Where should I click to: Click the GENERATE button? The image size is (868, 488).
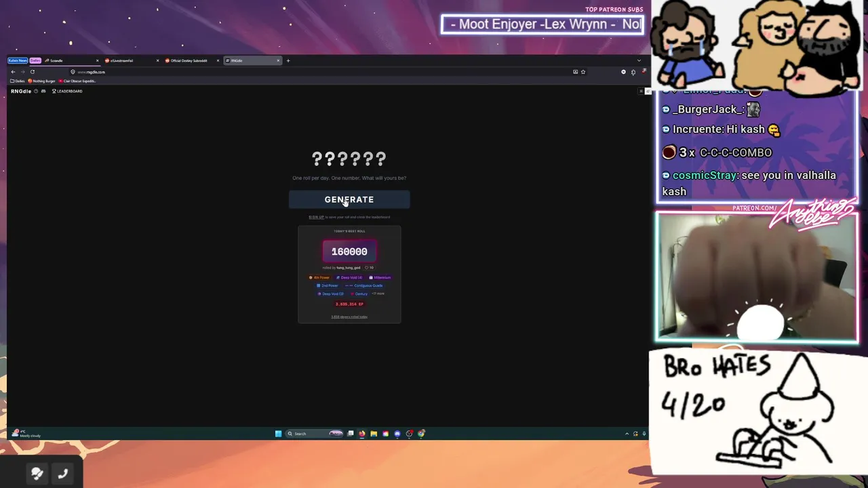[x=349, y=199]
